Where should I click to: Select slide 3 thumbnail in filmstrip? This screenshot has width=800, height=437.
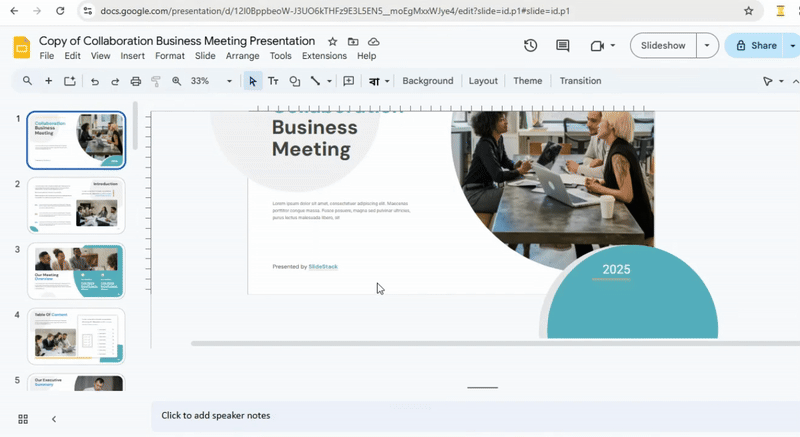[x=76, y=271]
